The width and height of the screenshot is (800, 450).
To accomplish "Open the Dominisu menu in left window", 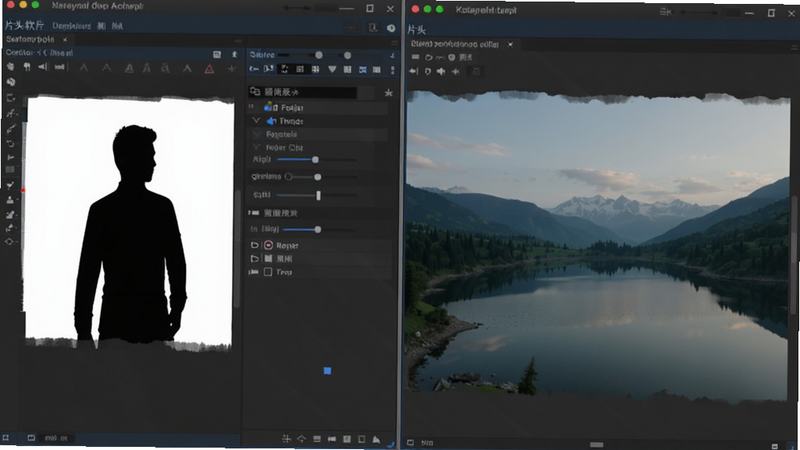I will 71,26.
